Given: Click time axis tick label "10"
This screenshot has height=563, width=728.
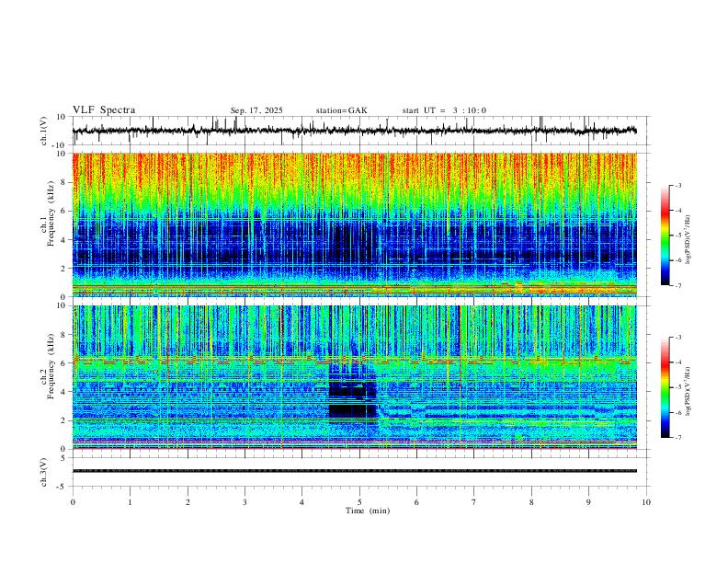Looking at the screenshot, I should click(x=646, y=502).
